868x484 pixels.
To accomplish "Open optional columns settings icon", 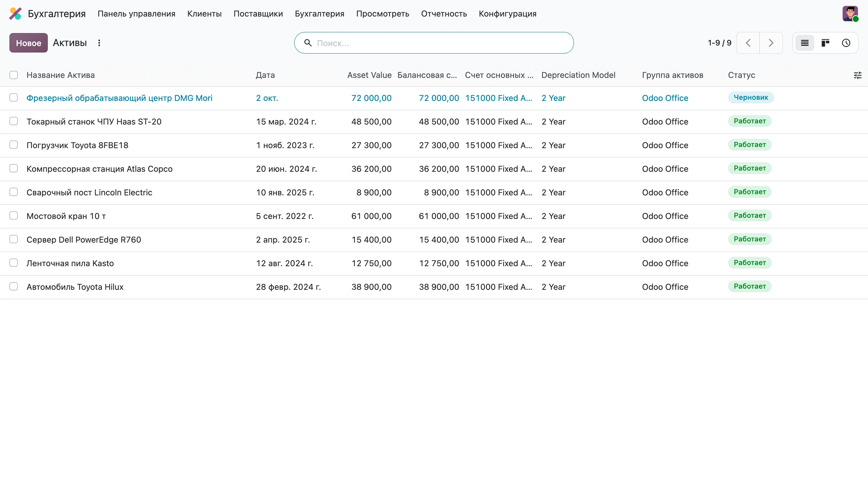I will [858, 75].
